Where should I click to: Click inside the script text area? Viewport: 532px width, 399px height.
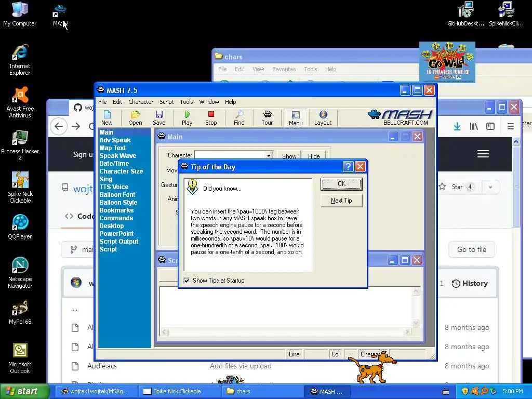[286, 307]
